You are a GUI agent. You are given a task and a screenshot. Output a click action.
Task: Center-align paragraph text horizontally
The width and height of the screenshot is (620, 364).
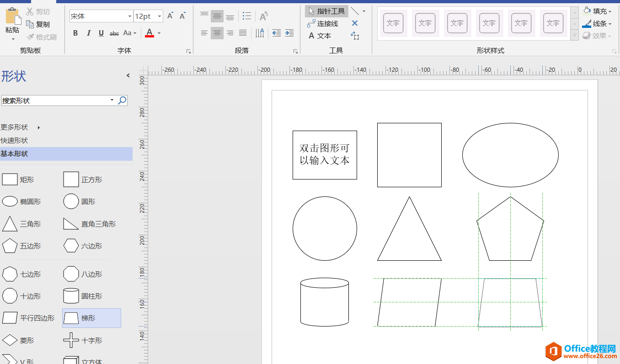(x=217, y=33)
